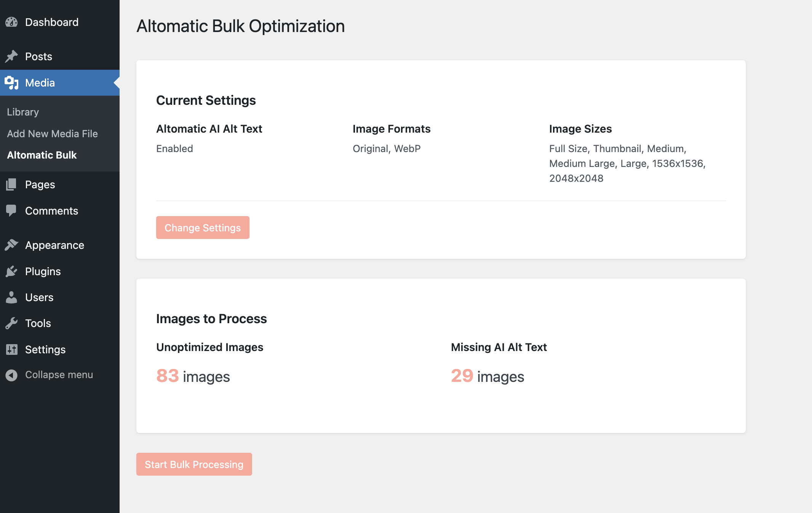Open the Dashboard icon in sidebar
The height and width of the screenshot is (513, 812).
[11, 22]
